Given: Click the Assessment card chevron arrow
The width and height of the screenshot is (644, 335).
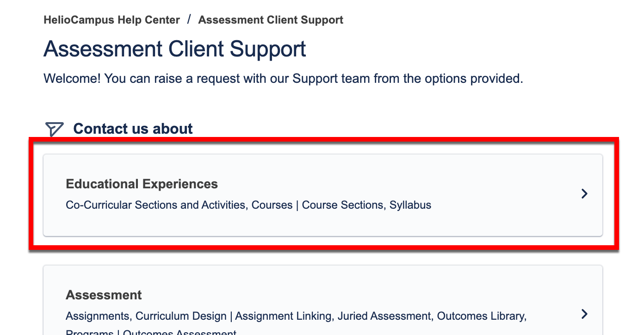Looking at the screenshot, I should (584, 314).
